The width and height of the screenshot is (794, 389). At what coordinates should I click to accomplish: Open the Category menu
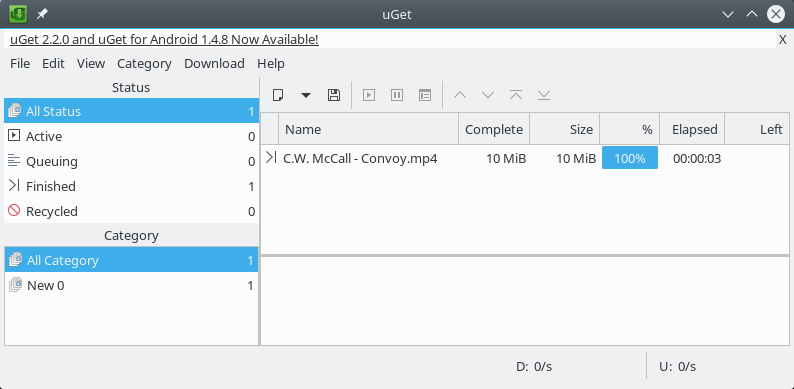[144, 63]
